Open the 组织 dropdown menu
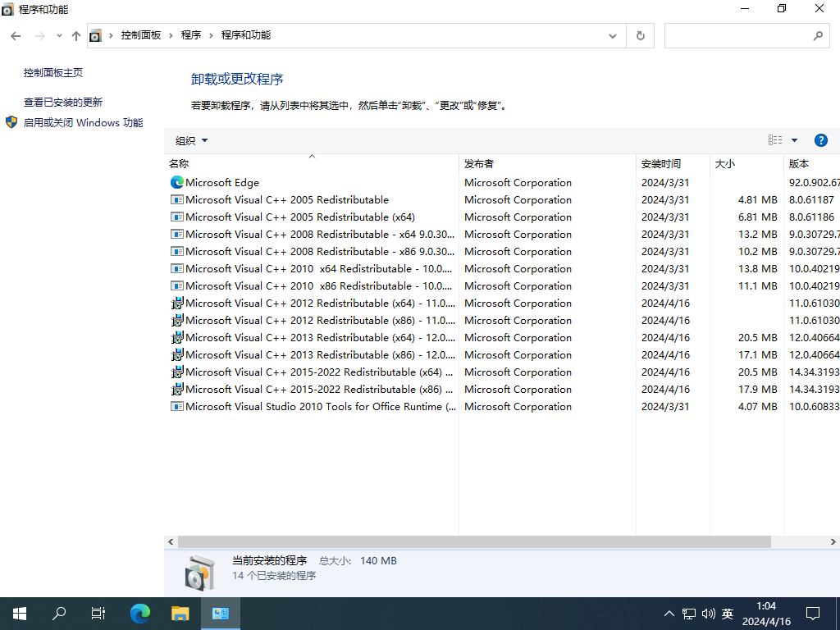Screen dimensions: 840x630 [x=191, y=141]
